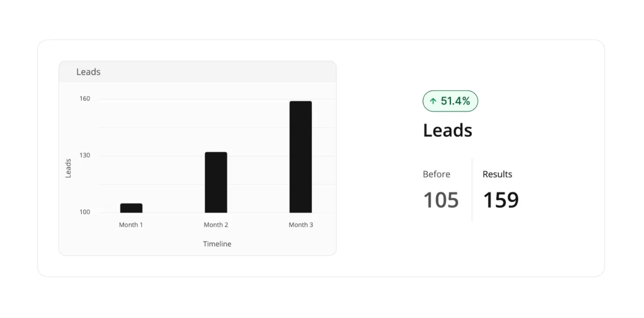The width and height of the screenshot is (644, 318).
Task: Select the Timeline axis title
Action: [x=217, y=244]
